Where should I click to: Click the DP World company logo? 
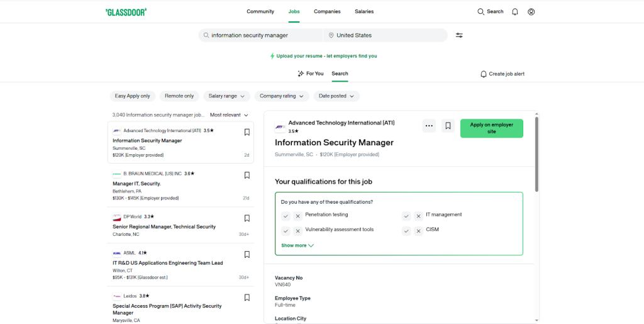coord(116,217)
